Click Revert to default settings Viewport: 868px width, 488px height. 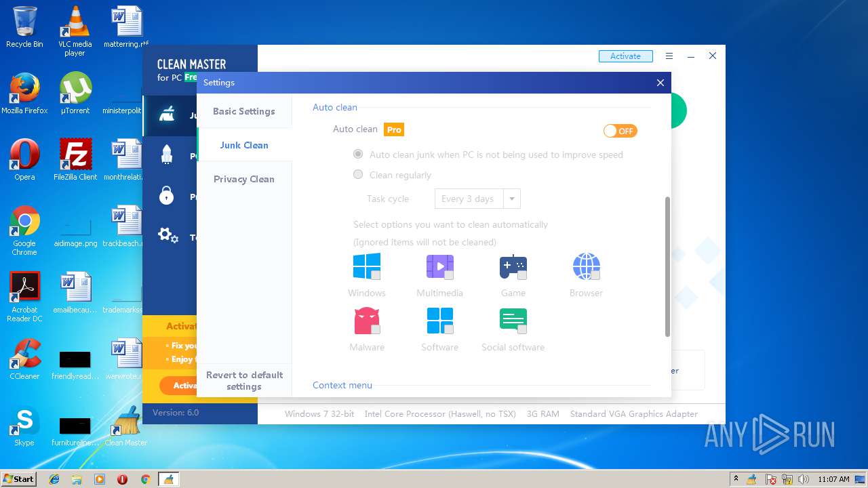244,380
